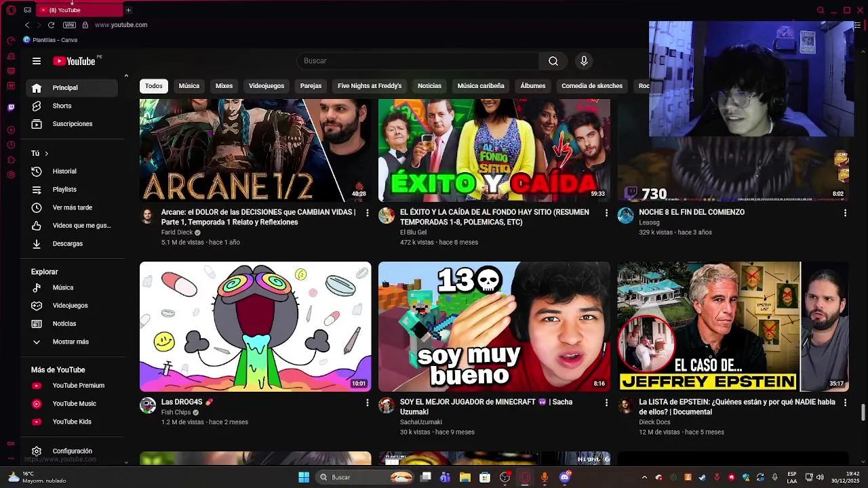Select the Mixes filter chip
868x488 pixels.
tap(224, 86)
